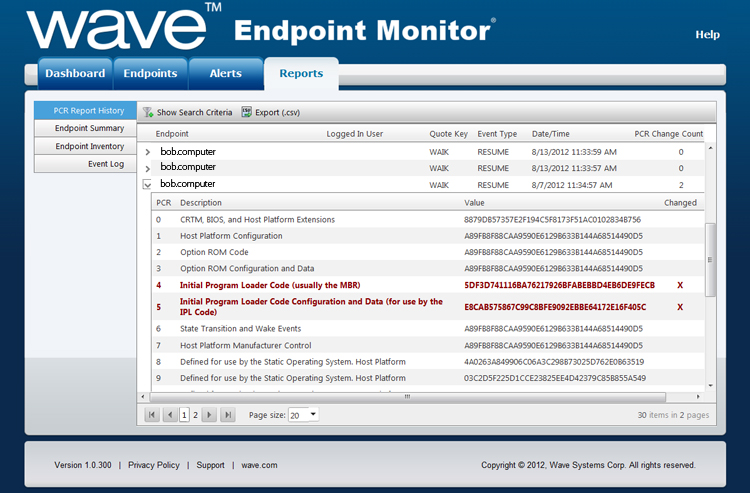Expand second bob.computer row at 11:33:57 AM

tap(148, 168)
